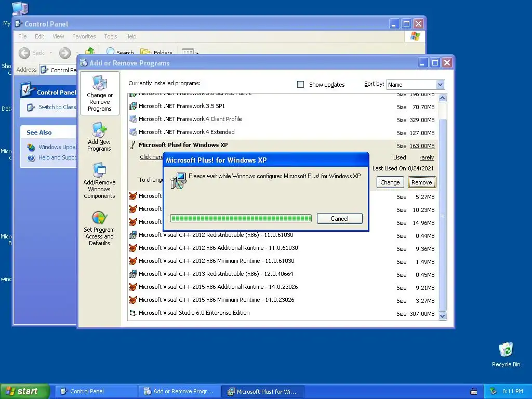
Task: Open Tools menu in Control Panel window
Action: (111, 36)
